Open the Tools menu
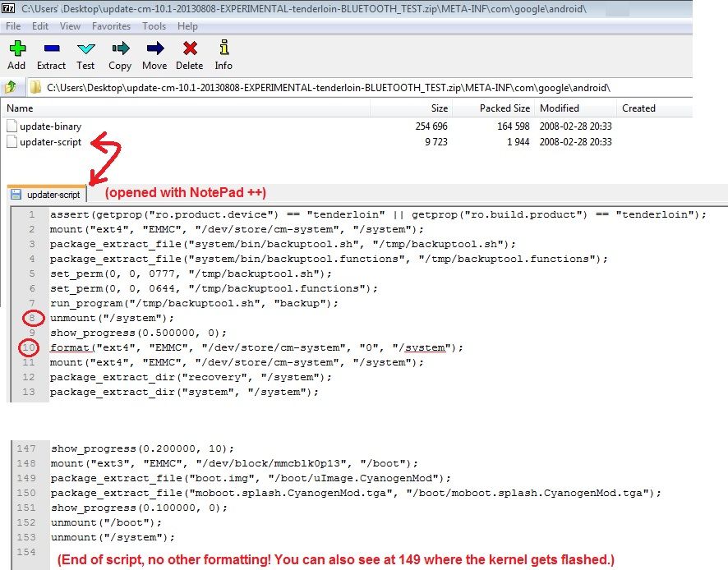 [x=154, y=26]
